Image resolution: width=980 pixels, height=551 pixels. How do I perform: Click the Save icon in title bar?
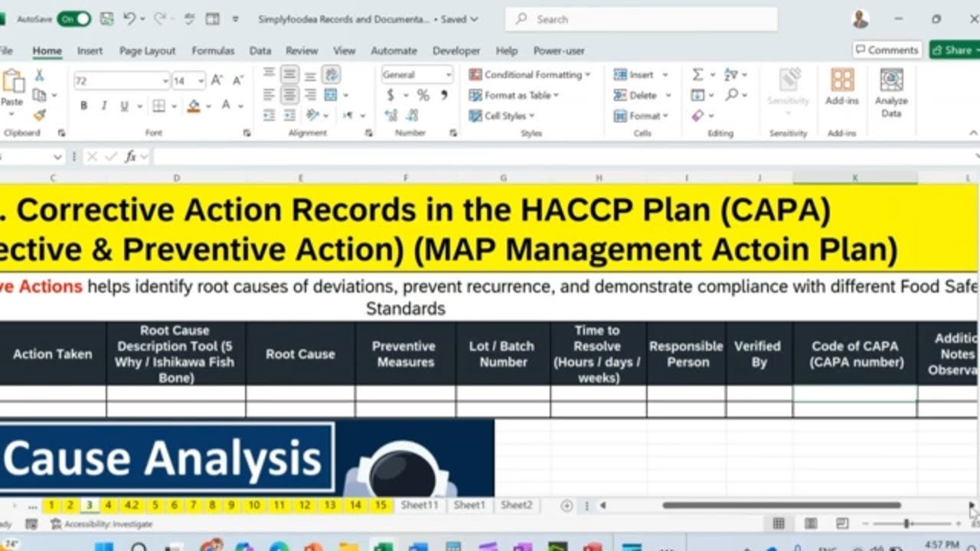click(106, 19)
